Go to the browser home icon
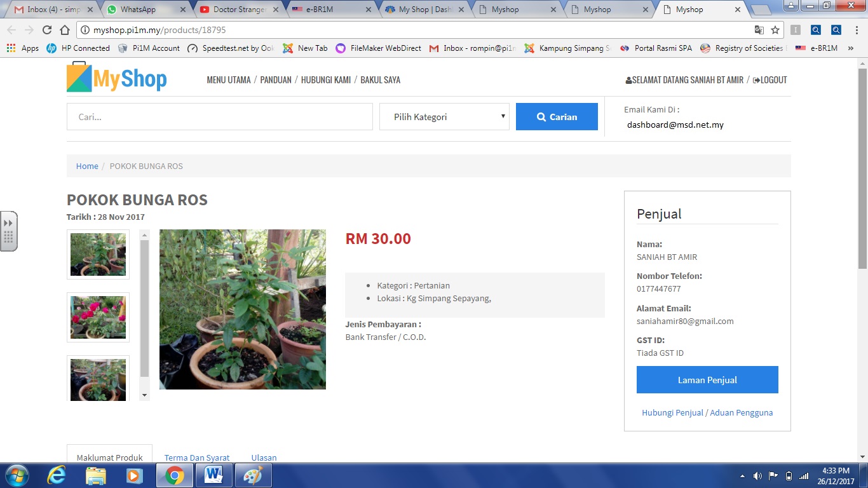The image size is (868, 488). coord(65,30)
